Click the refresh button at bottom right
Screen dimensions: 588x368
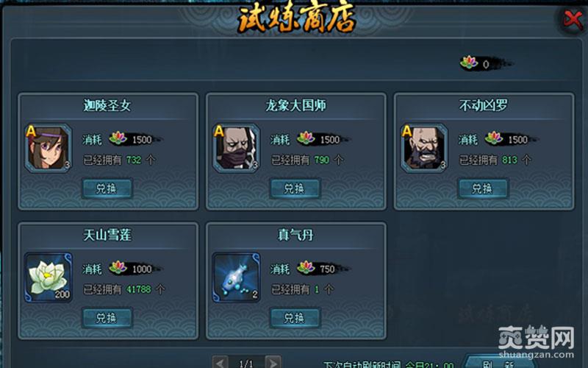pos(499,363)
